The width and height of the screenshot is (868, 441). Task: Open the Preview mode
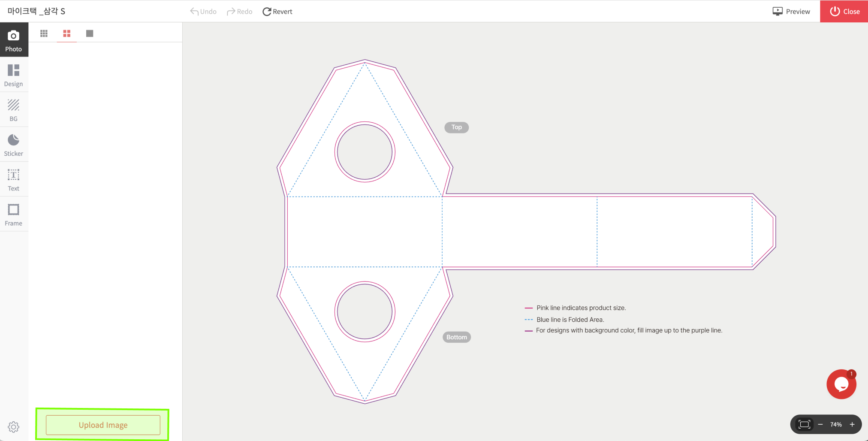791,12
